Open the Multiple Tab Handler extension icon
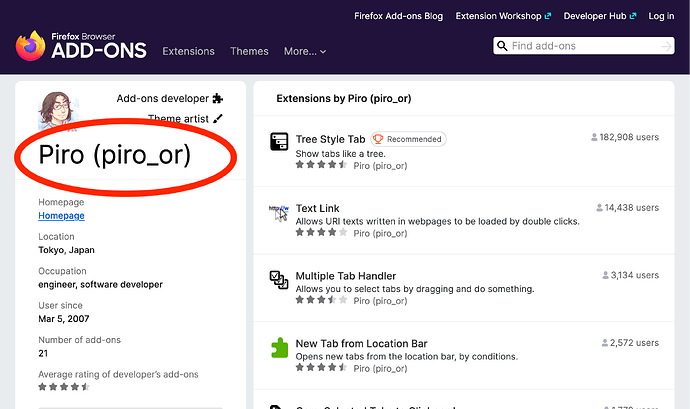The width and height of the screenshot is (690, 409). (279, 280)
